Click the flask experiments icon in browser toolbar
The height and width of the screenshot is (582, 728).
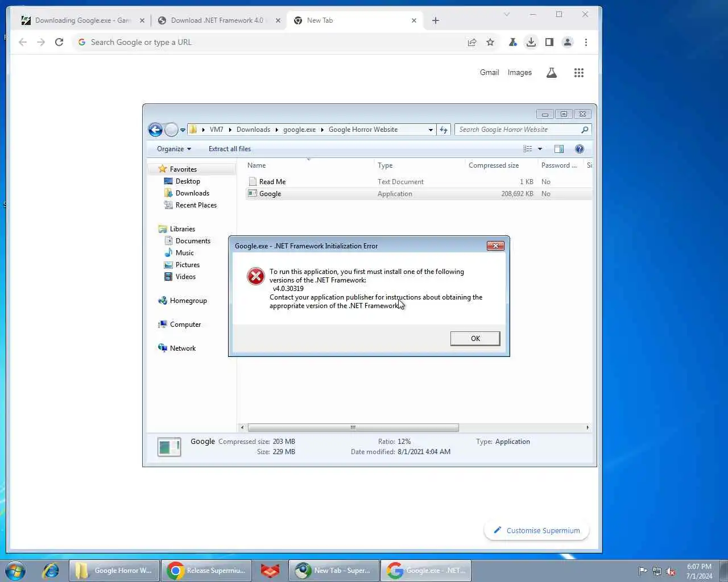512,42
